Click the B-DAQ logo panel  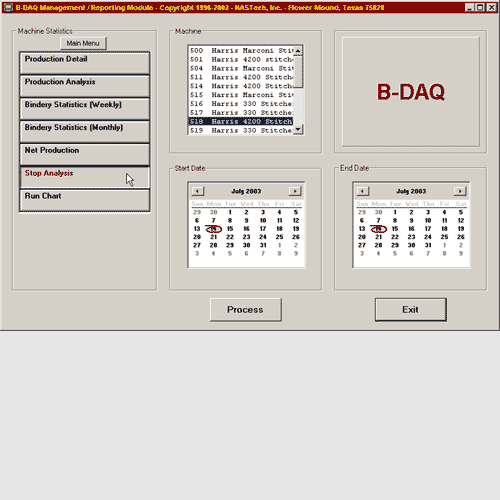[x=411, y=92]
